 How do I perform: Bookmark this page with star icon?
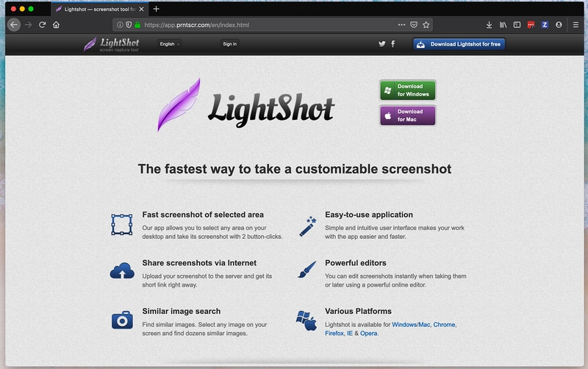426,25
